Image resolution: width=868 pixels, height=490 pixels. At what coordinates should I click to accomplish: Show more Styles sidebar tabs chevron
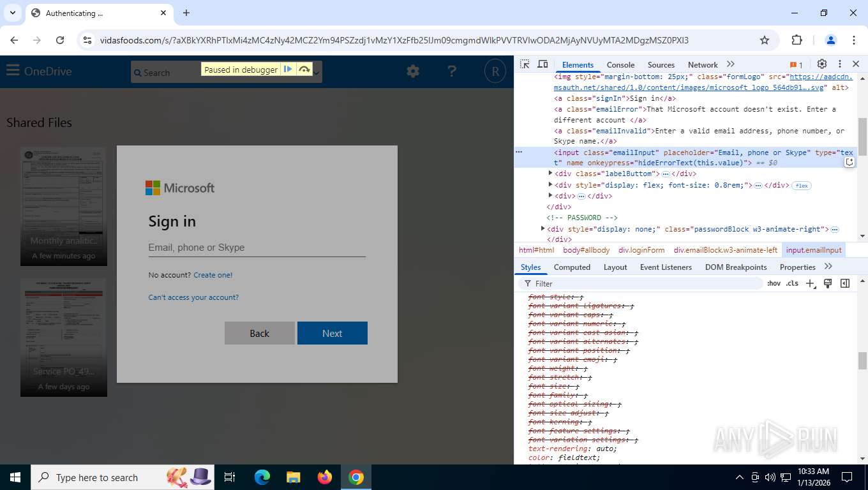point(828,267)
